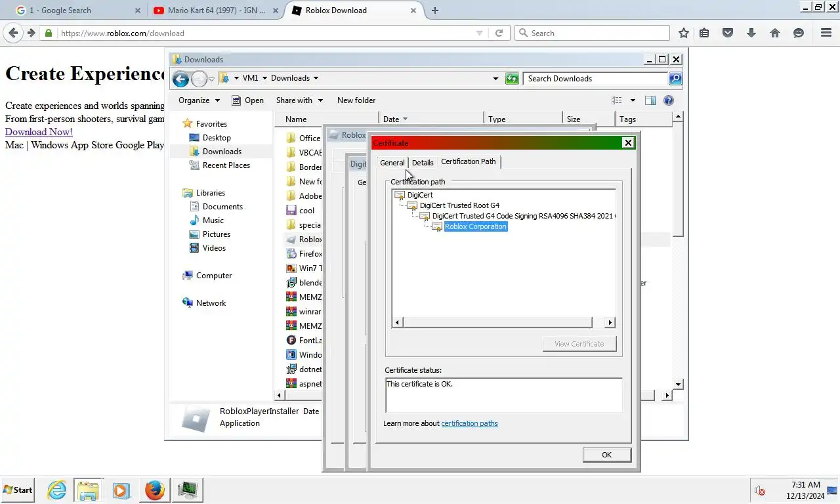Click the Search Downloads field

[x=596, y=79]
